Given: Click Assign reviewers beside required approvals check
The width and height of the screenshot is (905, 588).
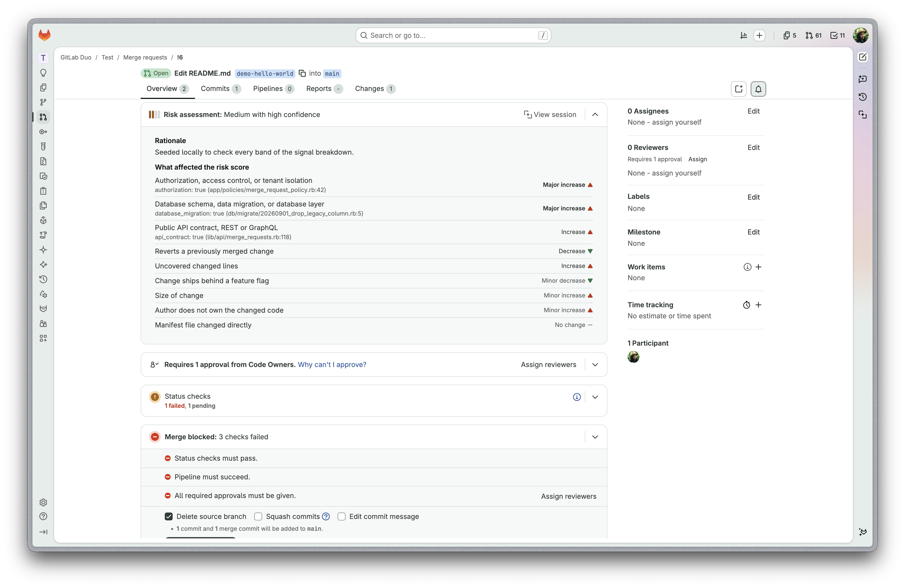Looking at the screenshot, I should (569, 496).
